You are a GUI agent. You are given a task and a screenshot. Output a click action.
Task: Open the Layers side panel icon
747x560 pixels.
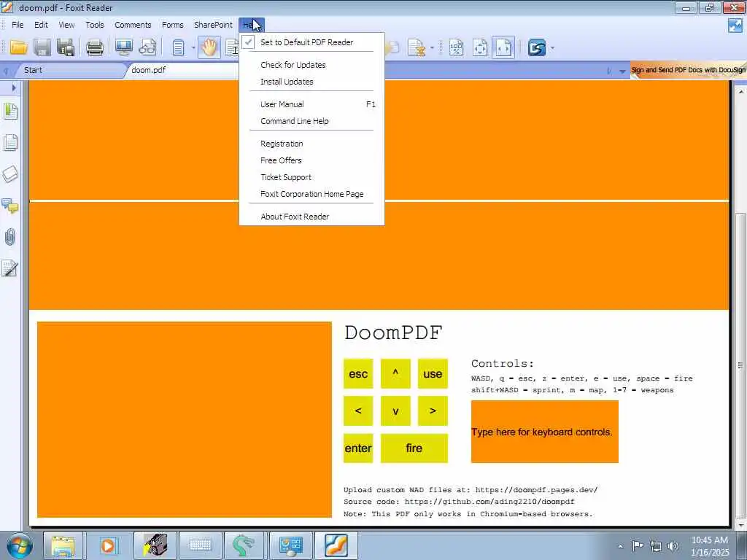[x=10, y=174]
